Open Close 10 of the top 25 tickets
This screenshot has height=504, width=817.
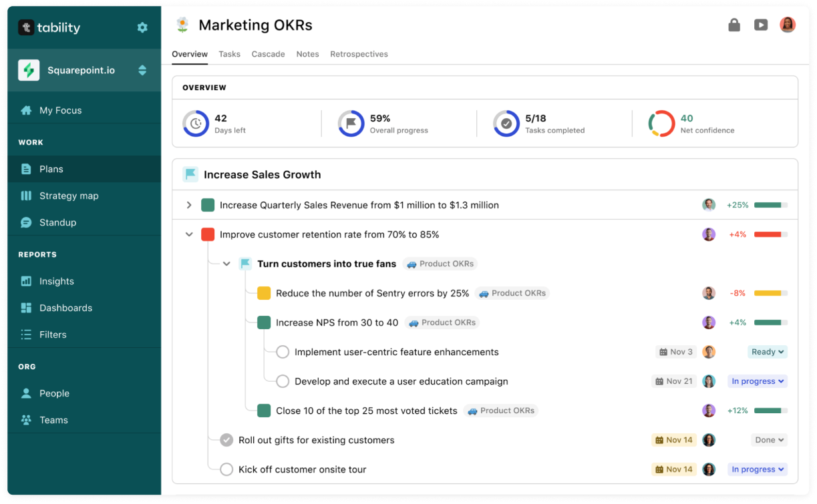point(367,411)
